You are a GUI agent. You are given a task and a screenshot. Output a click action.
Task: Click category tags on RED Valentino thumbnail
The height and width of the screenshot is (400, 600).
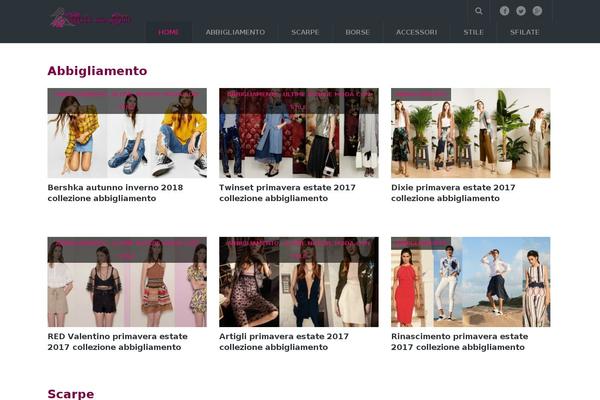tap(127, 250)
